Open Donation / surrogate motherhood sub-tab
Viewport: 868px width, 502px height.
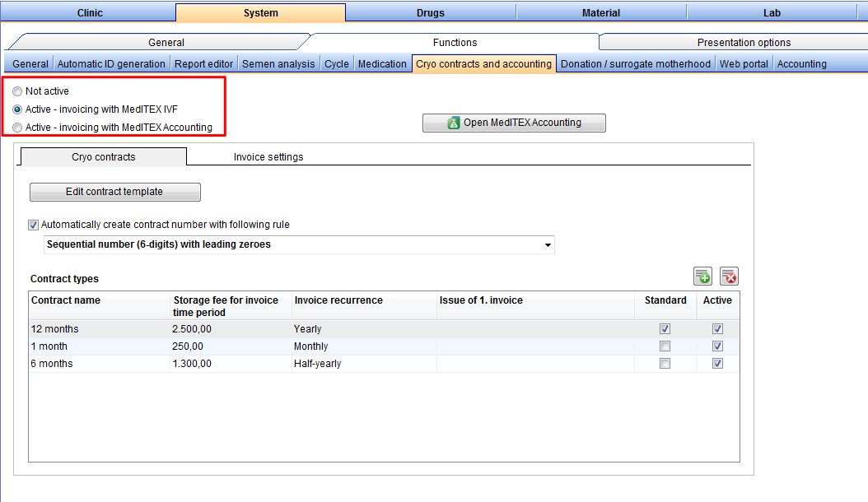tap(636, 64)
